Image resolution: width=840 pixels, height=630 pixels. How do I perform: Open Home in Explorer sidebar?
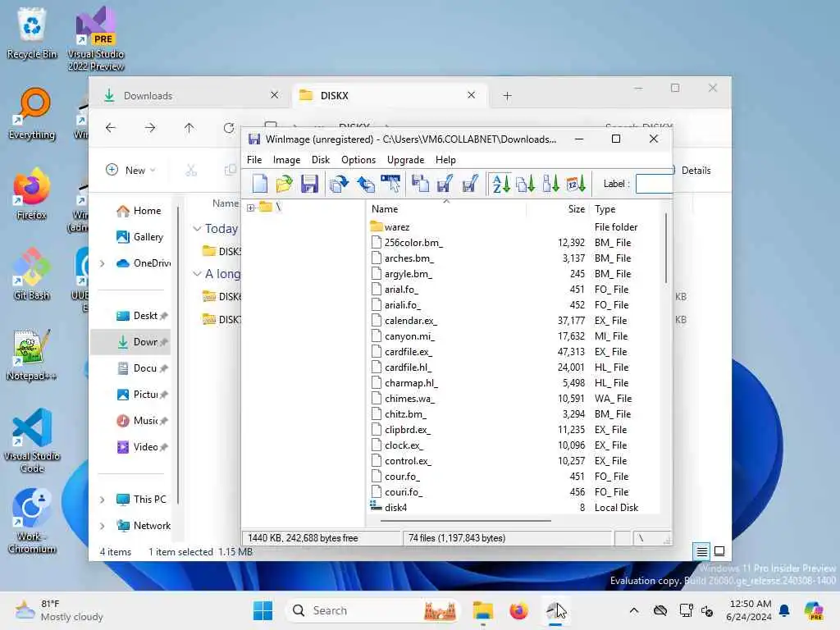(139, 211)
